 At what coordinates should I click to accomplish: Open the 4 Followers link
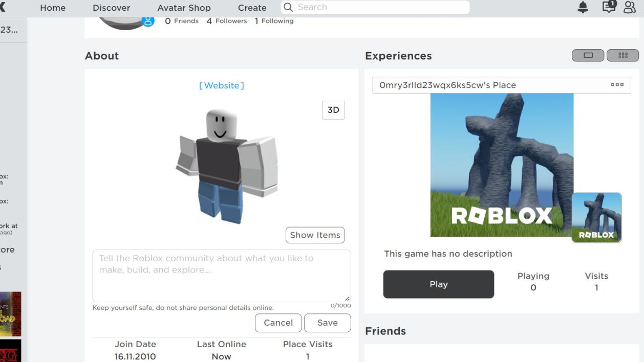click(227, 21)
